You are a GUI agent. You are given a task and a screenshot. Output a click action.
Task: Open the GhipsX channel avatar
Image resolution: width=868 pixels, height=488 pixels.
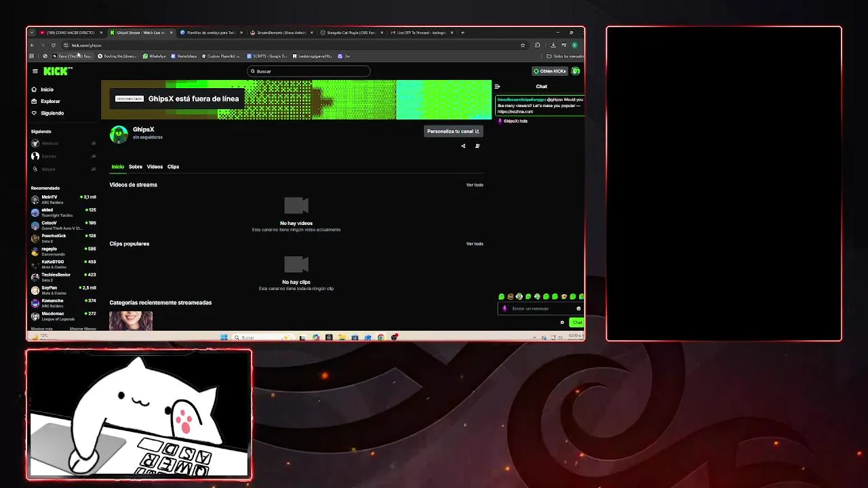point(119,134)
